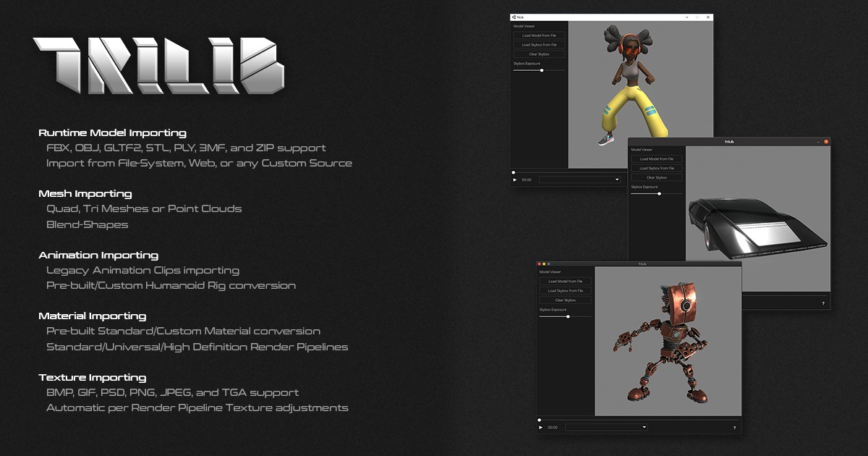868x456 pixels.
Task: Open the animation dropdown in robot window
Action: tap(606, 427)
